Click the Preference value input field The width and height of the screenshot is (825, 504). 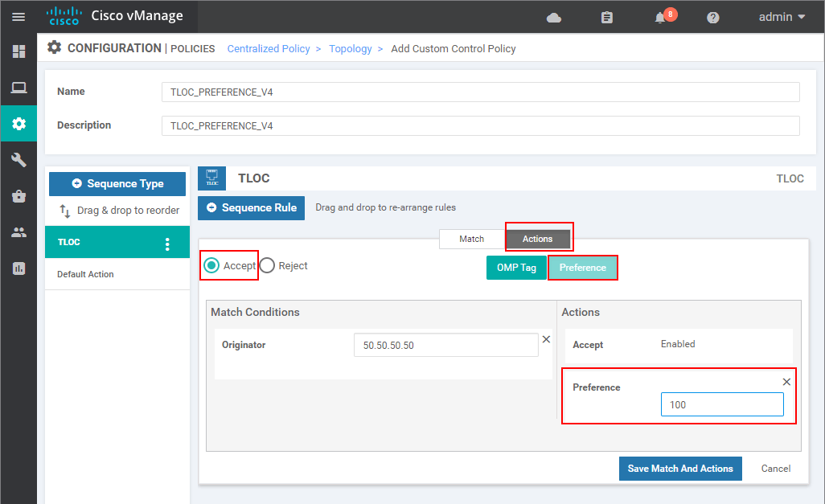click(x=721, y=404)
